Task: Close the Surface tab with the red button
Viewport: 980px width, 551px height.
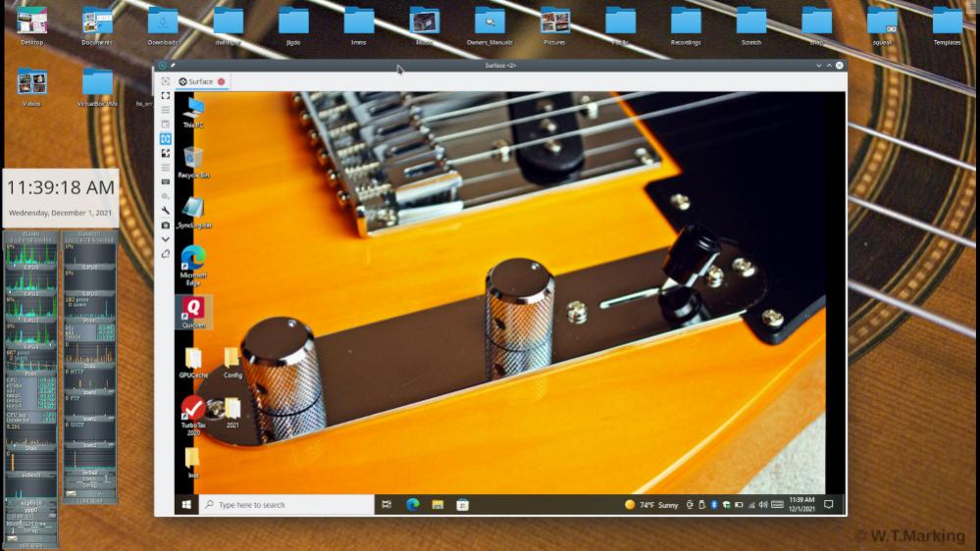Action: click(221, 81)
